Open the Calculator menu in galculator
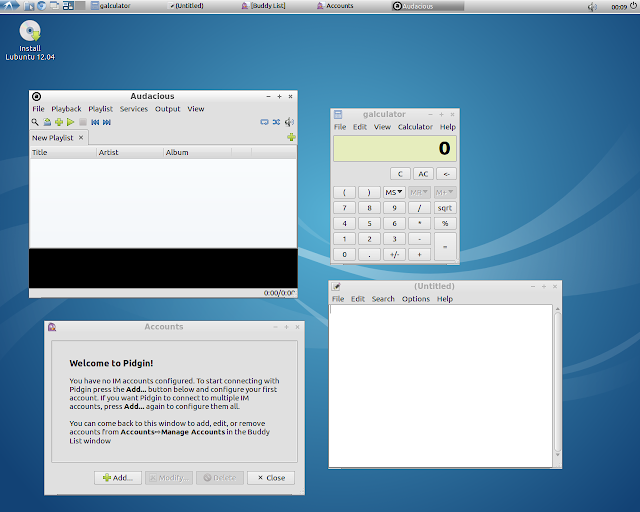The width and height of the screenshot is (640, 512). click(415, 127)
